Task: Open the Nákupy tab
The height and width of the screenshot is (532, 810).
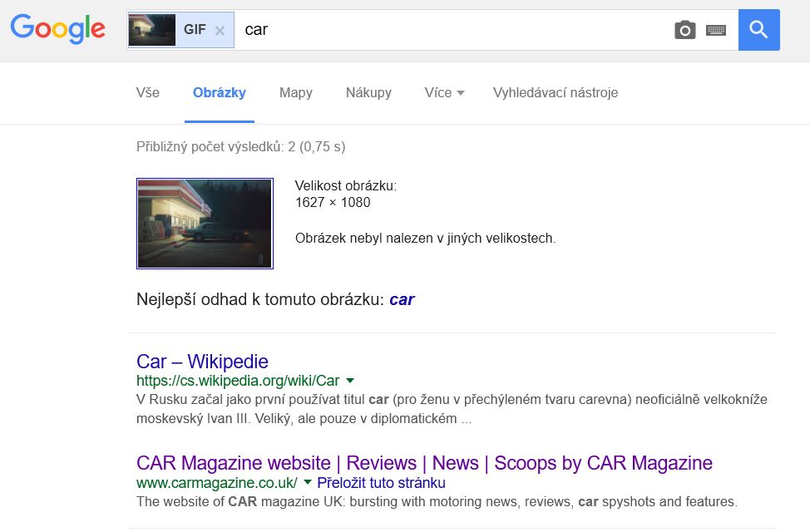Action: click(369, 92)
